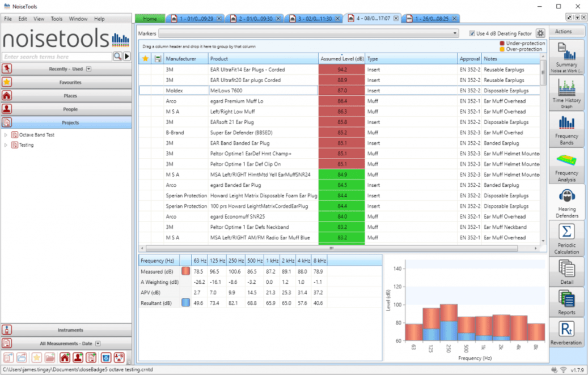This screenshot has width=588, height=375.
Task: Click the reassign people-places-projects icon
Action: [x=119, y=358]
